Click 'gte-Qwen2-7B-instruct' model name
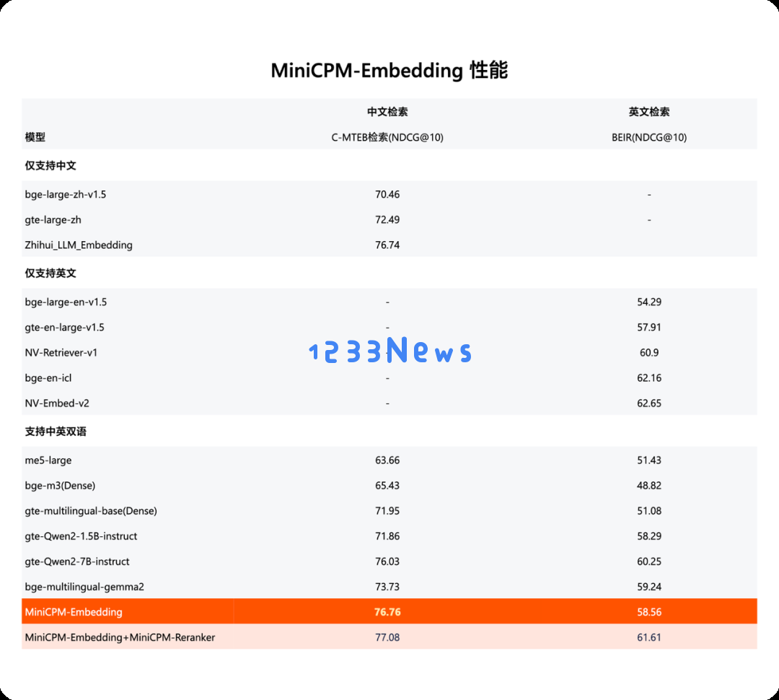The height and width of the screenshot is (700, 779). 76,561
